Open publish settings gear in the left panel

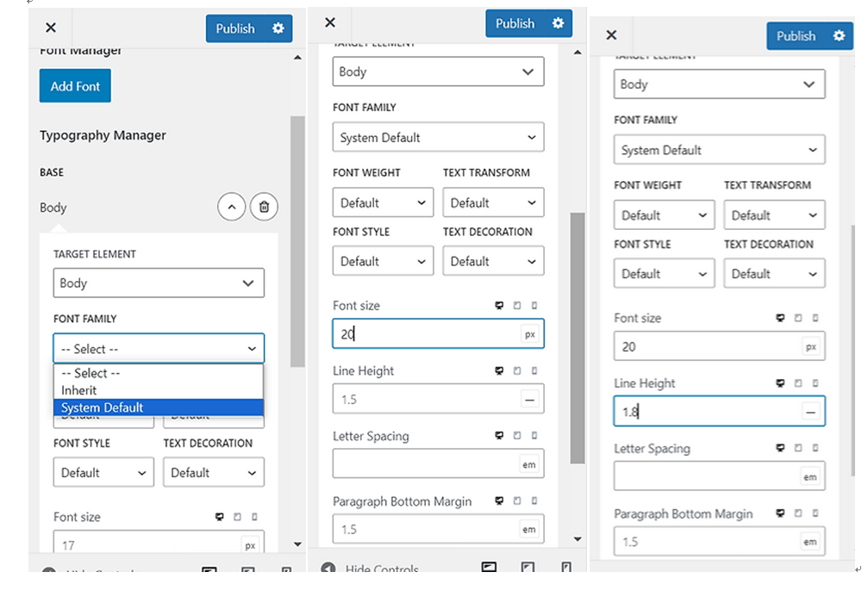pyautogui.click(x=278, y=28)
